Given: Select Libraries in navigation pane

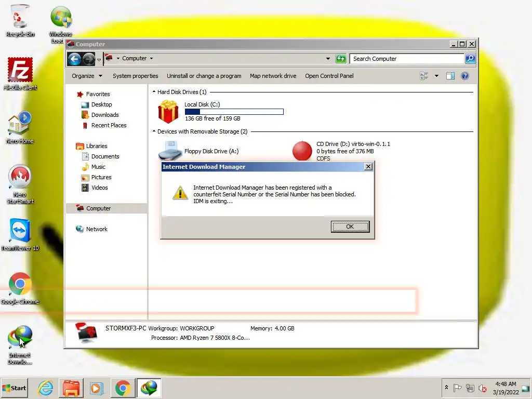Looking at the screenshot, I should click(96, 146).
